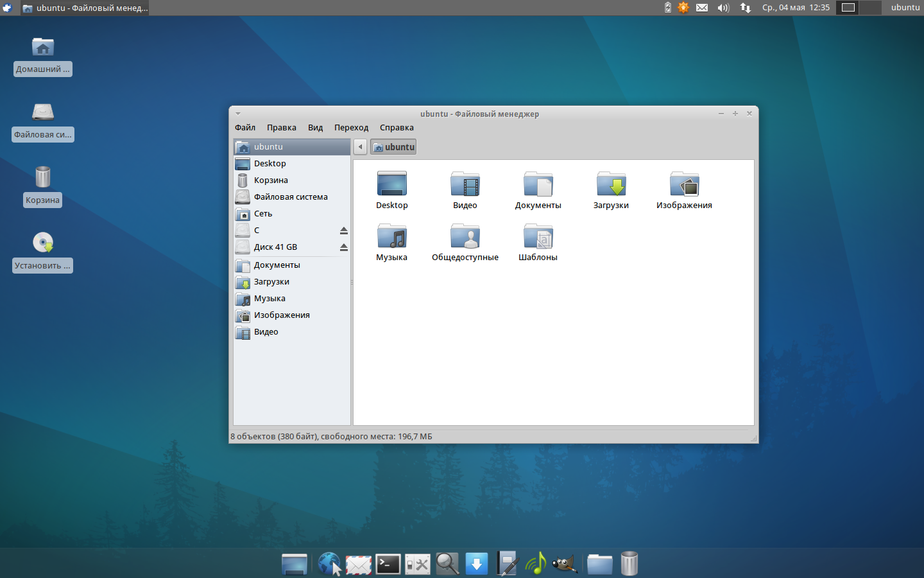Image resolution: width=924 pixels, height=578 pixels.
Task: Open the Файл menu
Action: click(245, 128)
